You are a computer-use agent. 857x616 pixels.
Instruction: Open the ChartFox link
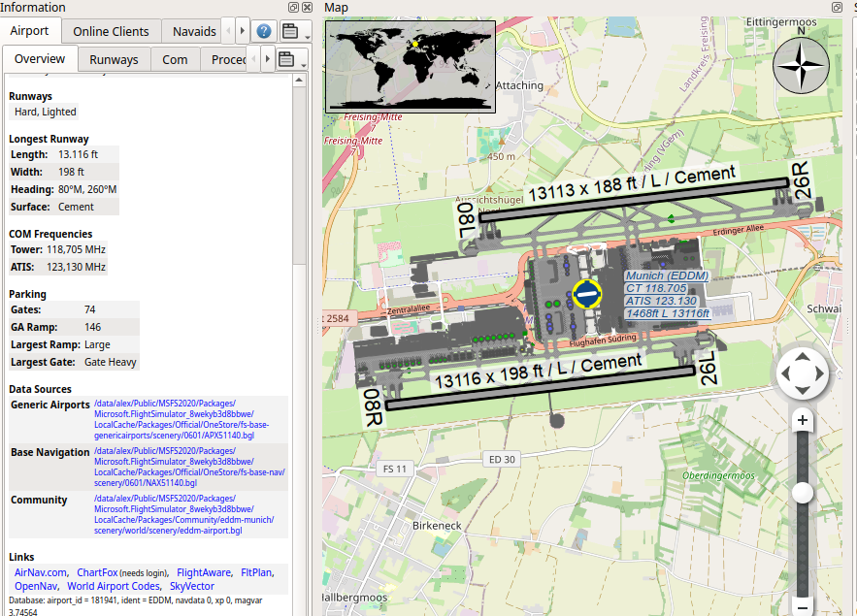97,572
